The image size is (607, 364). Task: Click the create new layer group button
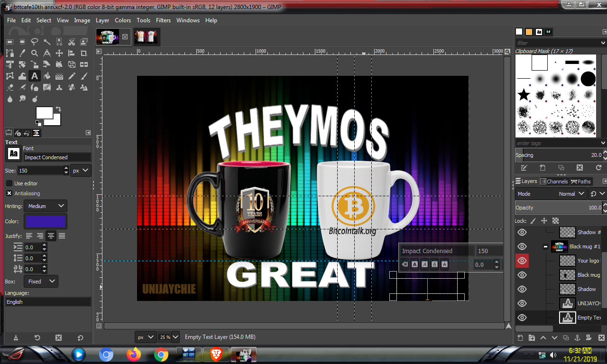pos(532,337)
